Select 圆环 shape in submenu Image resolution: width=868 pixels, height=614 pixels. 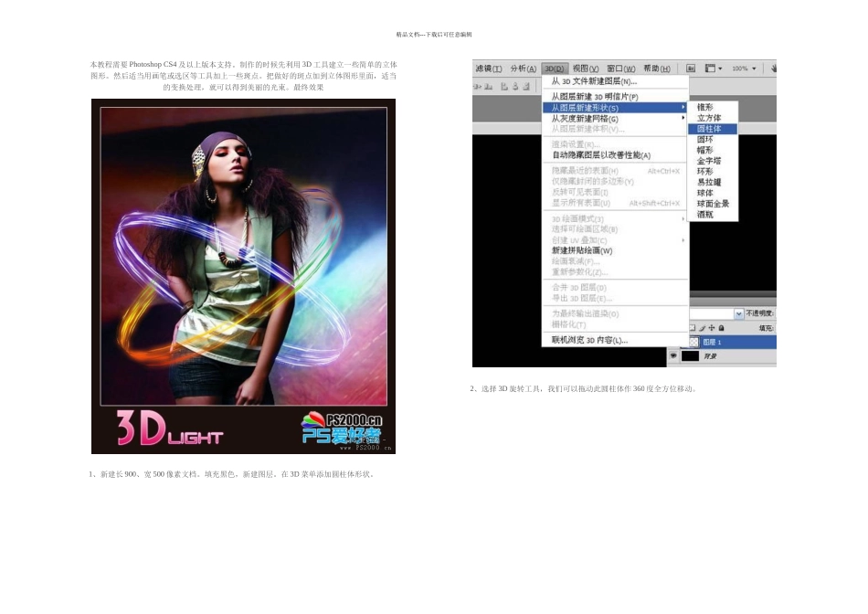tap(713, 139)
